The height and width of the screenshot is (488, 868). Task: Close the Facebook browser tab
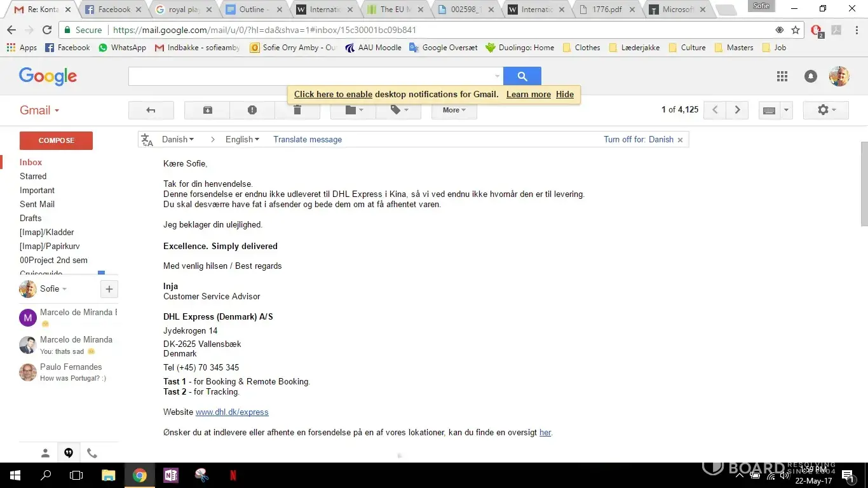pos(138,10)
